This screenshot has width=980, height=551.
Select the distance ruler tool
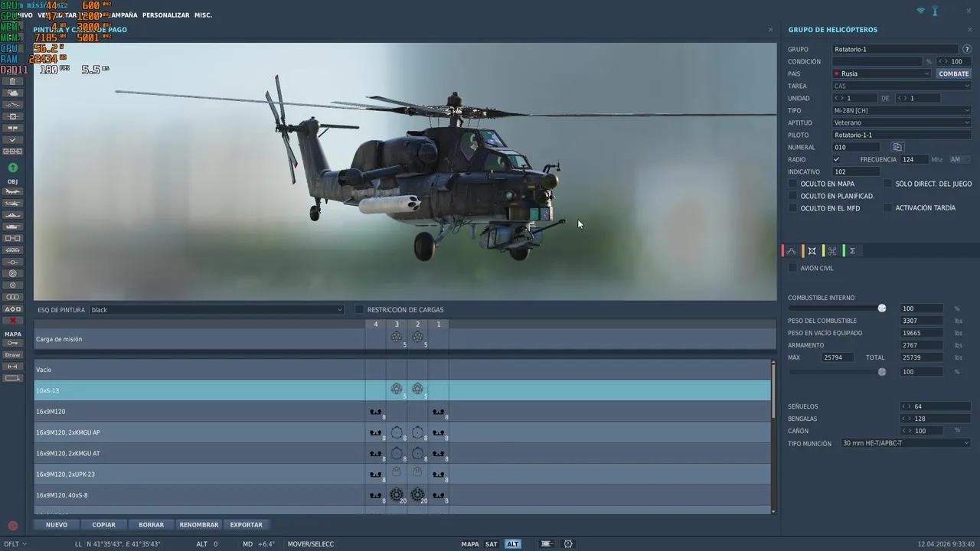coord(12,367)
